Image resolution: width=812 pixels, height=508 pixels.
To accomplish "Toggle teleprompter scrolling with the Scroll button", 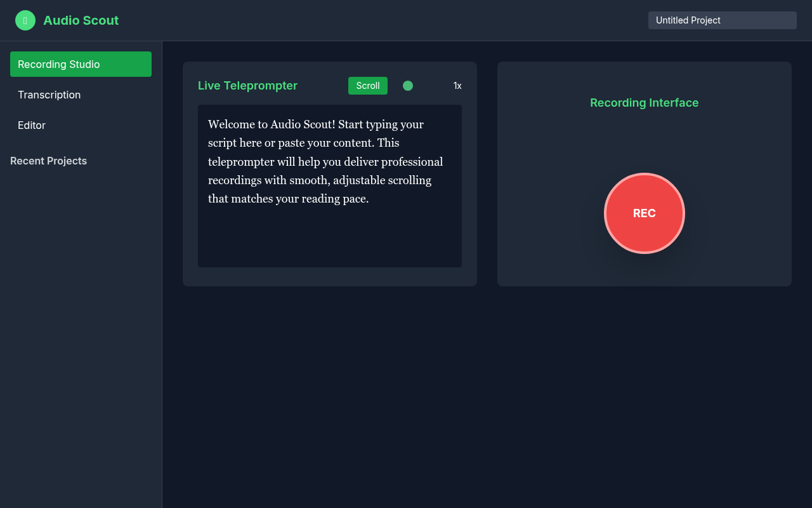I will pos(368,85).
